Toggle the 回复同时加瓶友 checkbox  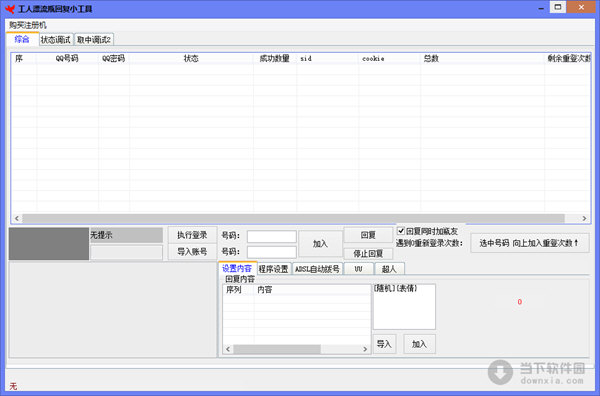coord(401,231)
